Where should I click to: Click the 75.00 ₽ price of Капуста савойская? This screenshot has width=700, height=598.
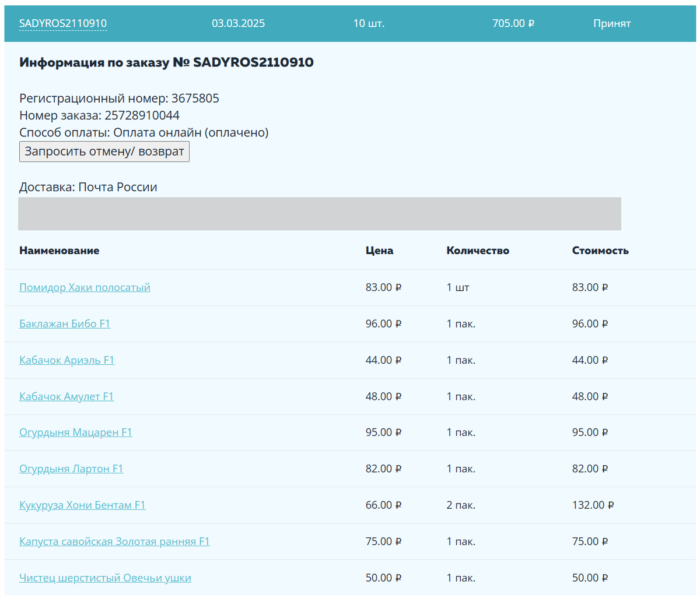pos(384,541)
